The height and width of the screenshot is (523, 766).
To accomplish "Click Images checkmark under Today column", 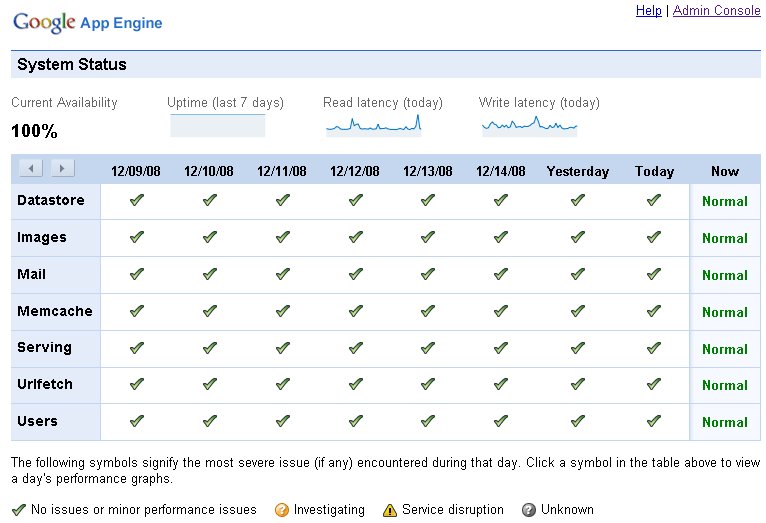I will 654,237.
